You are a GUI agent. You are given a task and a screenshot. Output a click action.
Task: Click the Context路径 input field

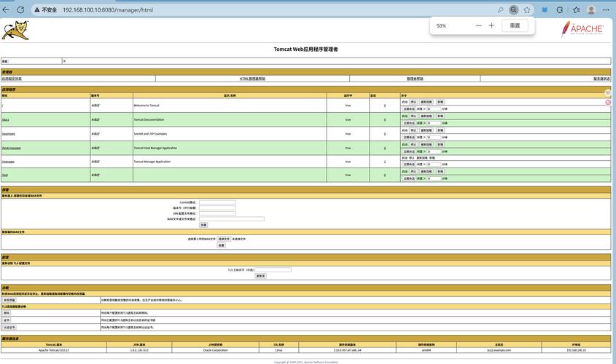(217, 202)
